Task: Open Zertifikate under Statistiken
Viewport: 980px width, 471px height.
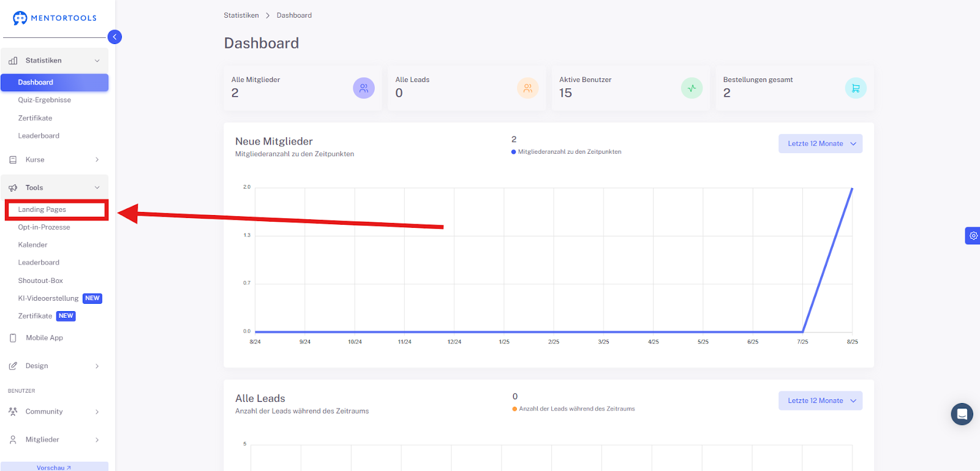Action: (35, 118)
